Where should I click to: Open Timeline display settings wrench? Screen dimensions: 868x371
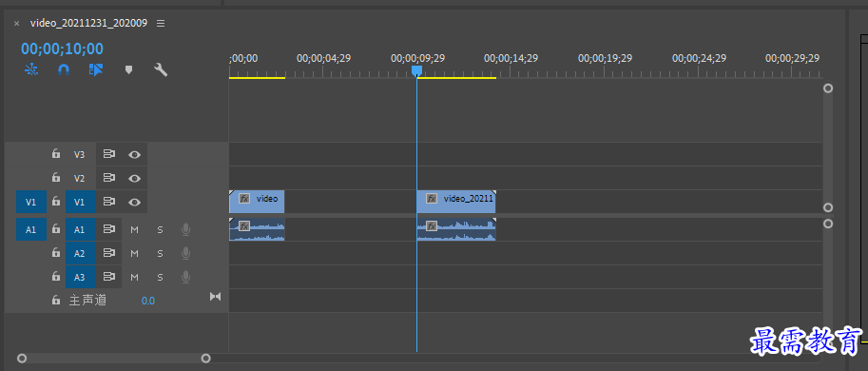coord(161,70)
